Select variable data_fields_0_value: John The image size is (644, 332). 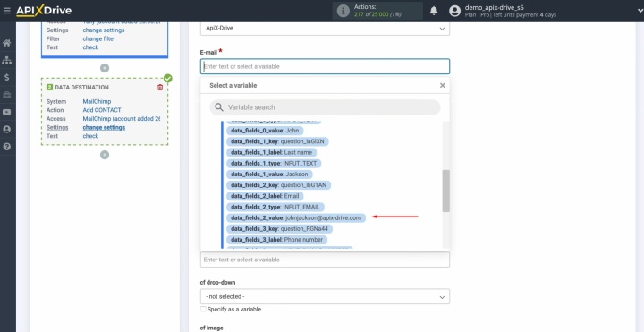coord(265,131)
